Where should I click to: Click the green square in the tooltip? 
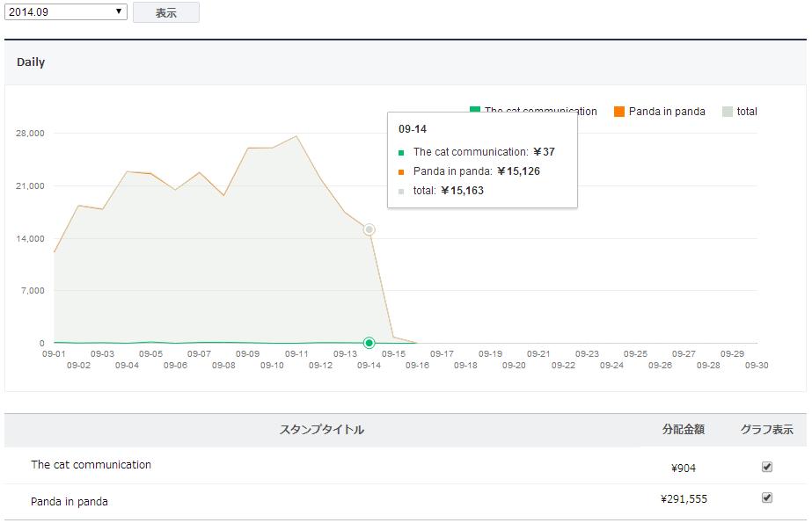point(401,153)
